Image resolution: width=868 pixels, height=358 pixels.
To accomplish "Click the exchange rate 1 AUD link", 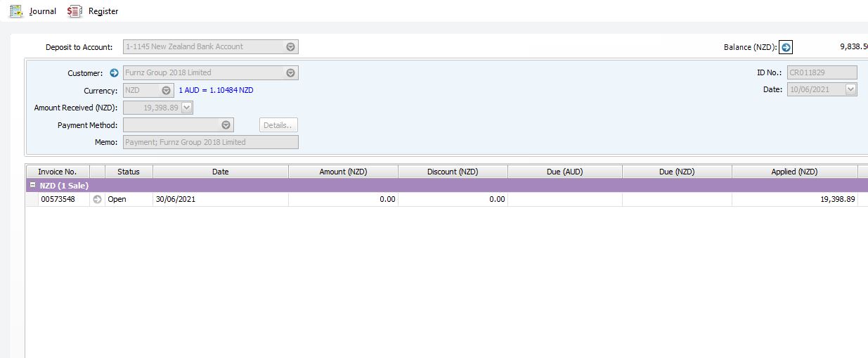I will pos(216,91).
